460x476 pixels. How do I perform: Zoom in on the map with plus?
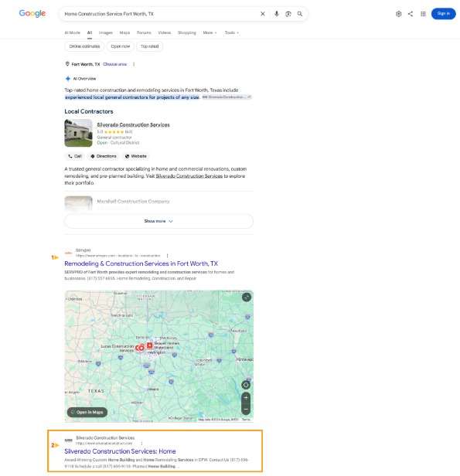246,398
